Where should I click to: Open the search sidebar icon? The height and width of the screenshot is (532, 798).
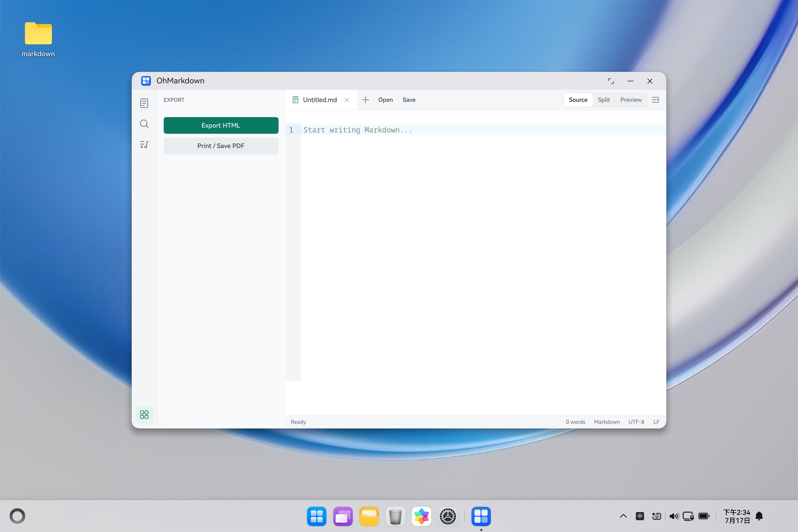tap(144, 124)
